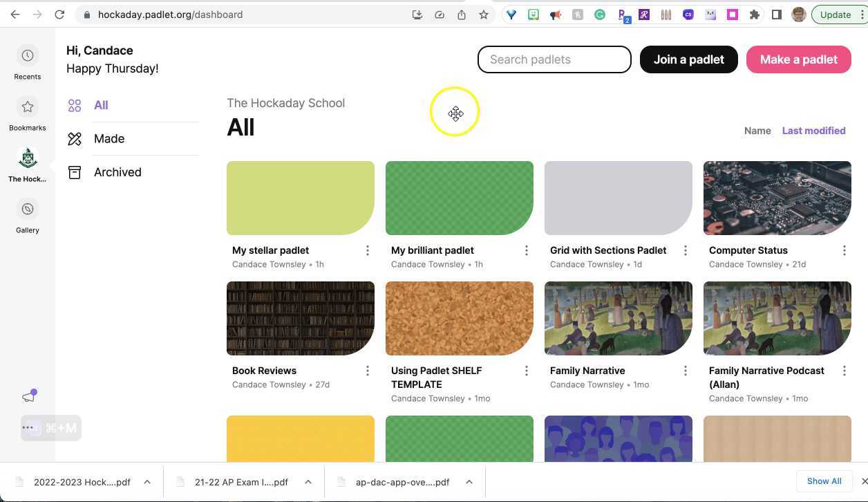
Task: Sort padlets by Last modified
Action: click(813, 131)
